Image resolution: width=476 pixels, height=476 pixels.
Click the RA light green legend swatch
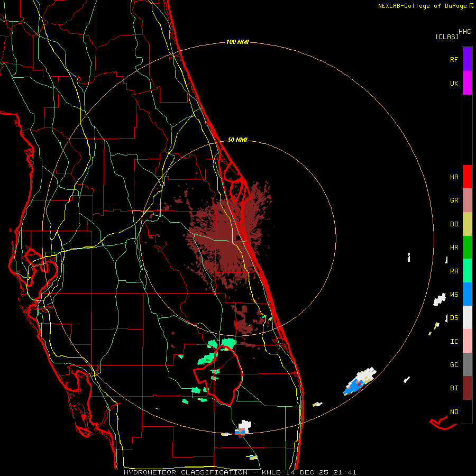pyautogui.click(x=467, y=271)
